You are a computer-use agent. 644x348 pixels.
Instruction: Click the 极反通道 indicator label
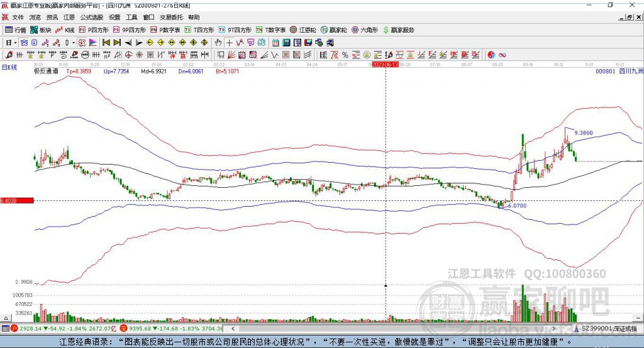pos(46,71)
